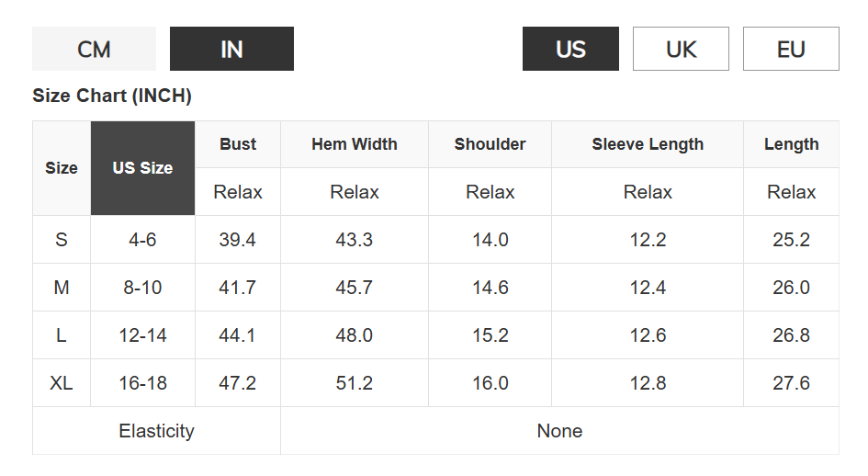
Task: Click the 12-14 US size cell
Action: [x=142, y=335]
